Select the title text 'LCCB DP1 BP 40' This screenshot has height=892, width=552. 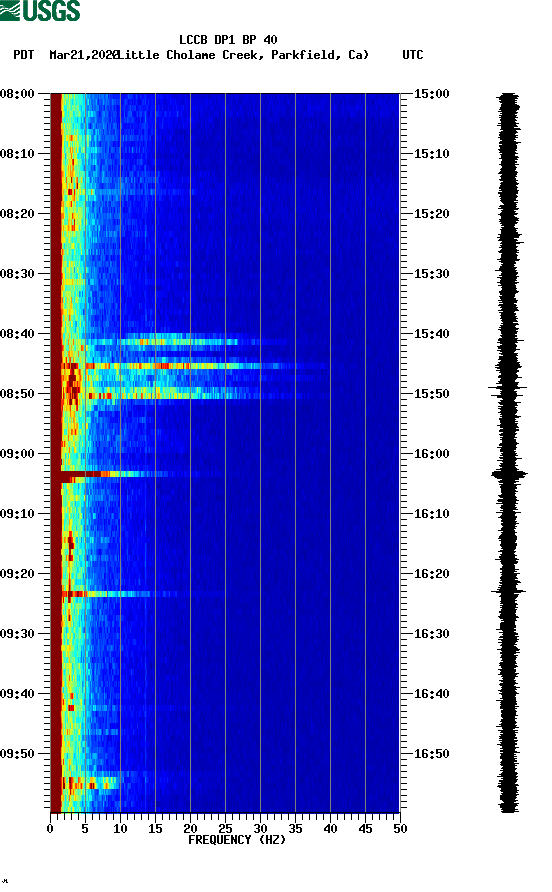click(228, 40)
